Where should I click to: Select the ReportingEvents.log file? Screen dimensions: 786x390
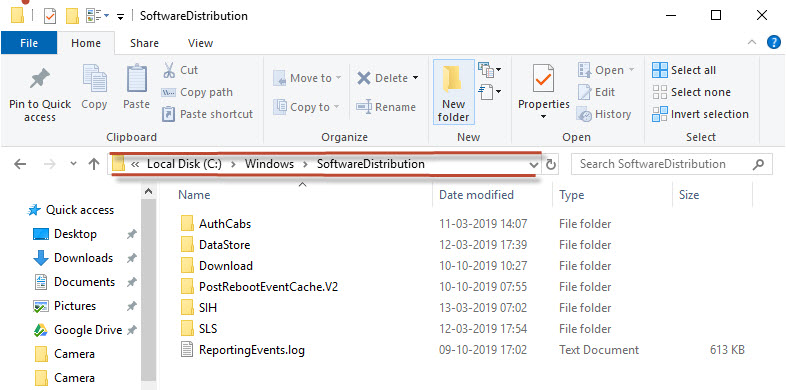point(242,350)
